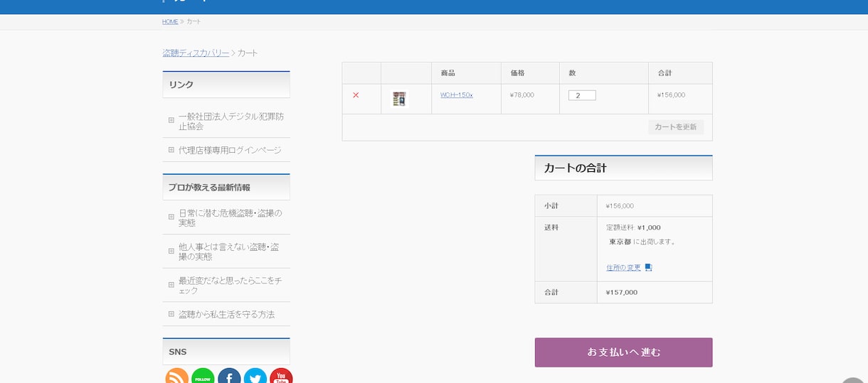Click the カートの合計 heading
The height and width of the screenshot is (383, 868).
click(x=575, y=168)
